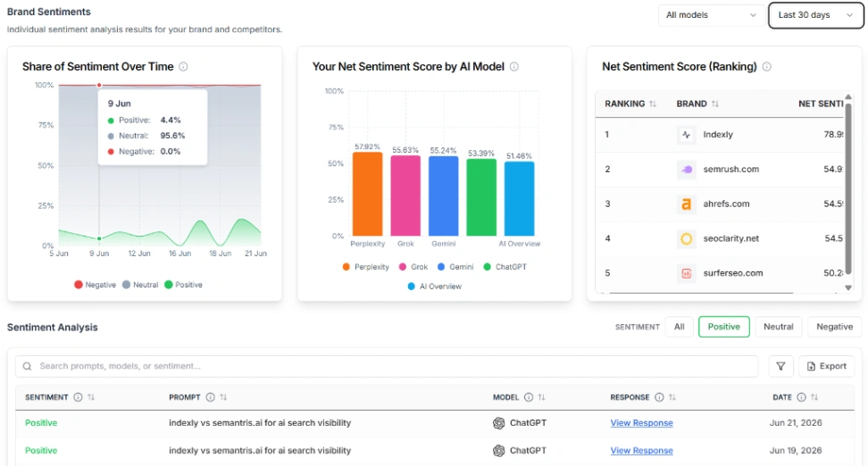868x466 pixels.
Task: Sort by the SENTIMENT column arrows
Action: tap(91, 397)
